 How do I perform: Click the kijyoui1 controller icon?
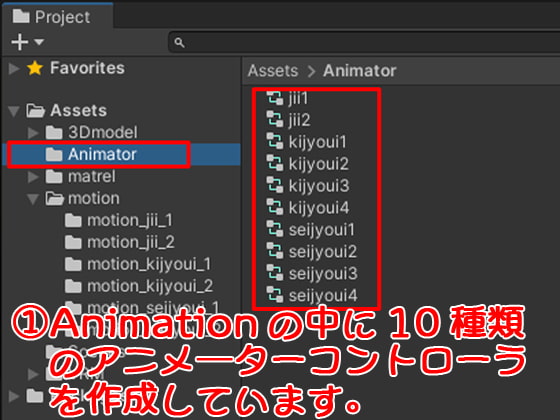click(x=275, y=141)
